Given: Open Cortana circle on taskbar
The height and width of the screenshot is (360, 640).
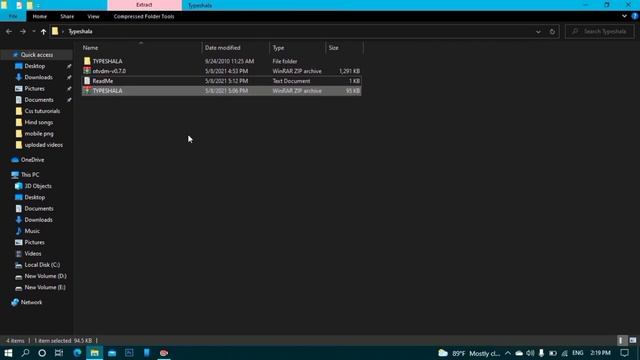Looking at the screenshot, I should click(x=42, y=353).
